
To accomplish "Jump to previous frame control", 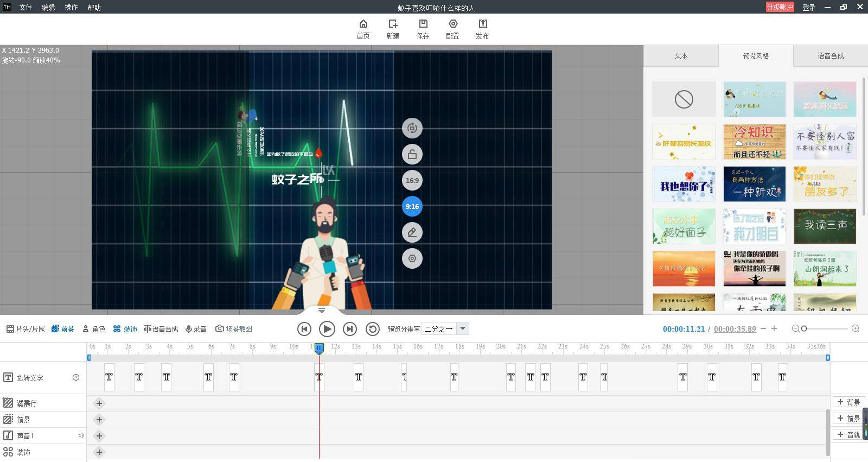I will pos(304,329).
